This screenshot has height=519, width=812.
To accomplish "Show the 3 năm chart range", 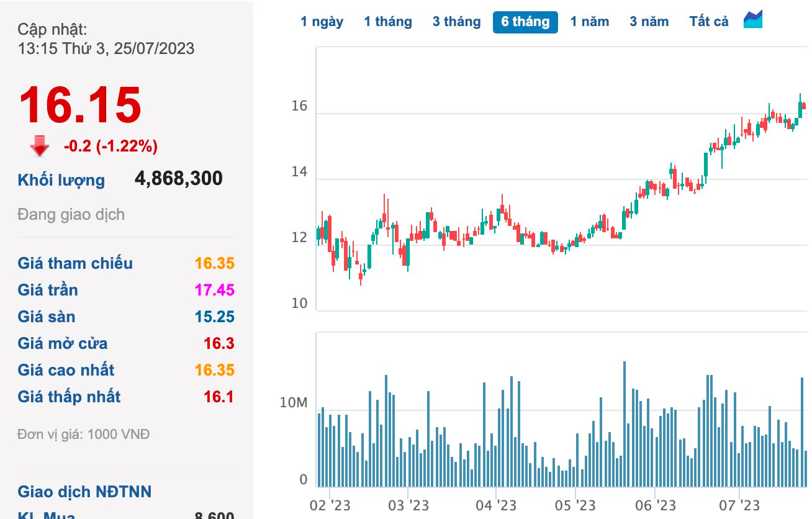I will 649,22.
